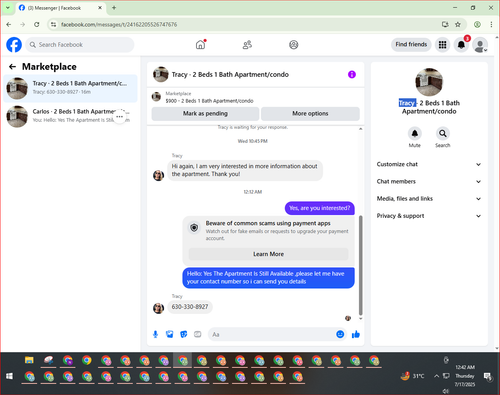Open the tab search dropdown arrow

pos(8,8)
